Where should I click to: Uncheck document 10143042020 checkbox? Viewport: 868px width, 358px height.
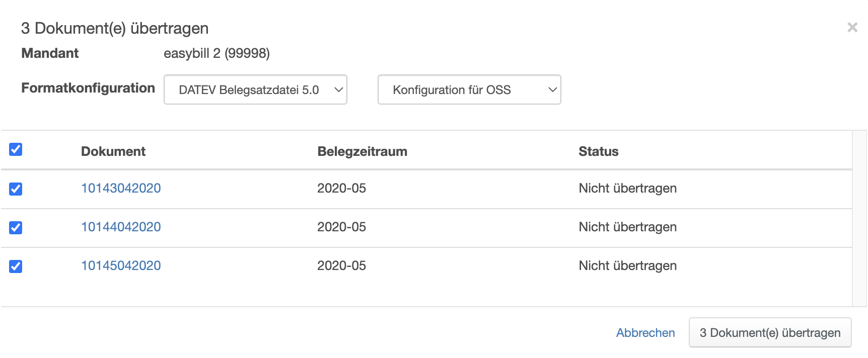pyautogui.click(x=16, y=189)
